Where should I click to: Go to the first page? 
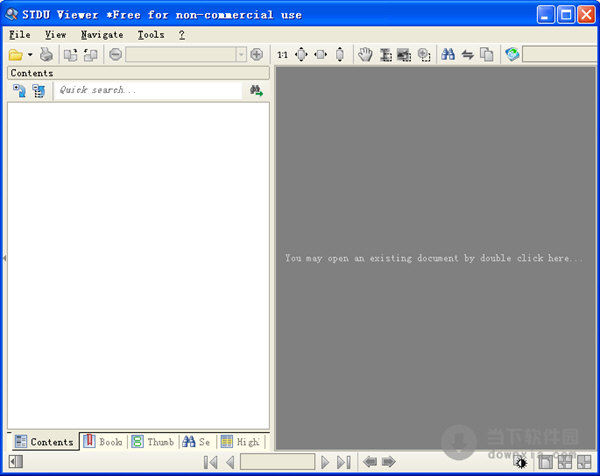click(x=210, y=462)
